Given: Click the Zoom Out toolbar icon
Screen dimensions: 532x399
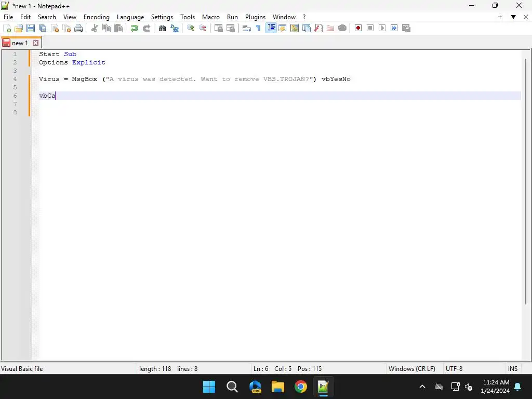Looking at the screenshot, I should [x=203, y=28].
